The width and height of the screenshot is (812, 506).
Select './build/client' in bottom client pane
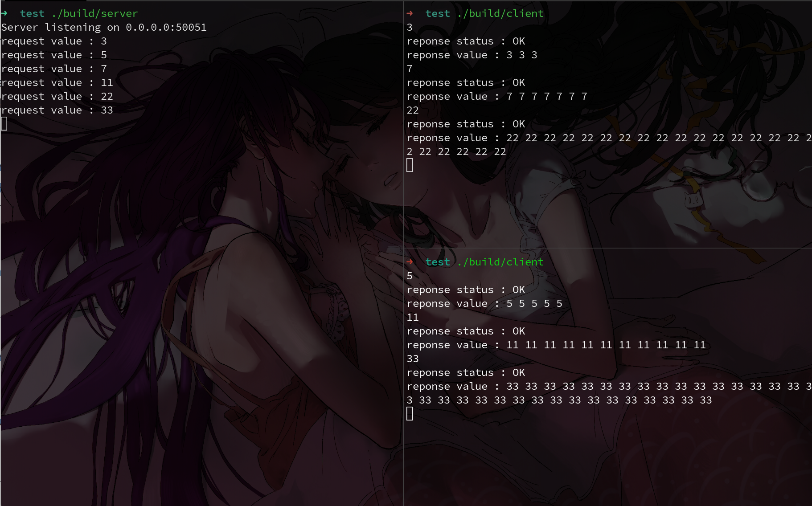[500, 262]
